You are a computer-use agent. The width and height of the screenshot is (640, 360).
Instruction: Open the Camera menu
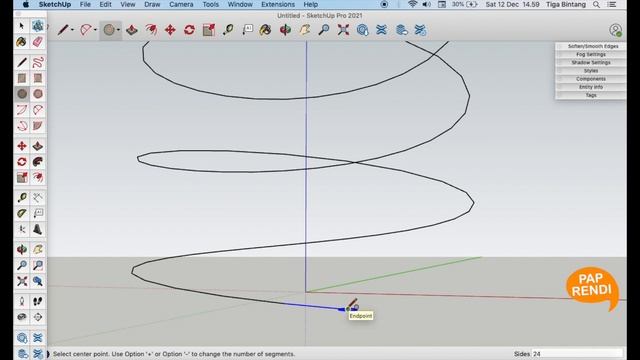pyautogui.click(x=181, y=4)
